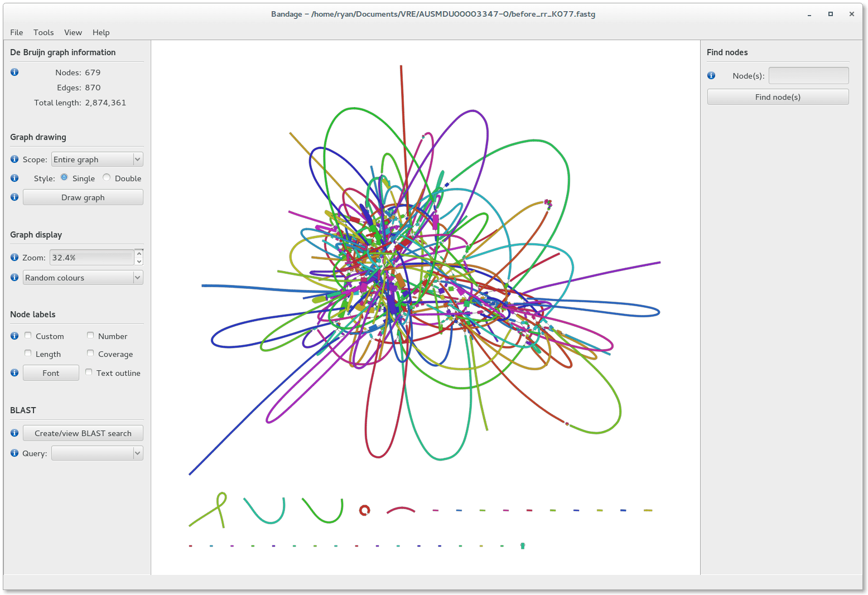Click the info icon beside Nodes count

point(15,72)
